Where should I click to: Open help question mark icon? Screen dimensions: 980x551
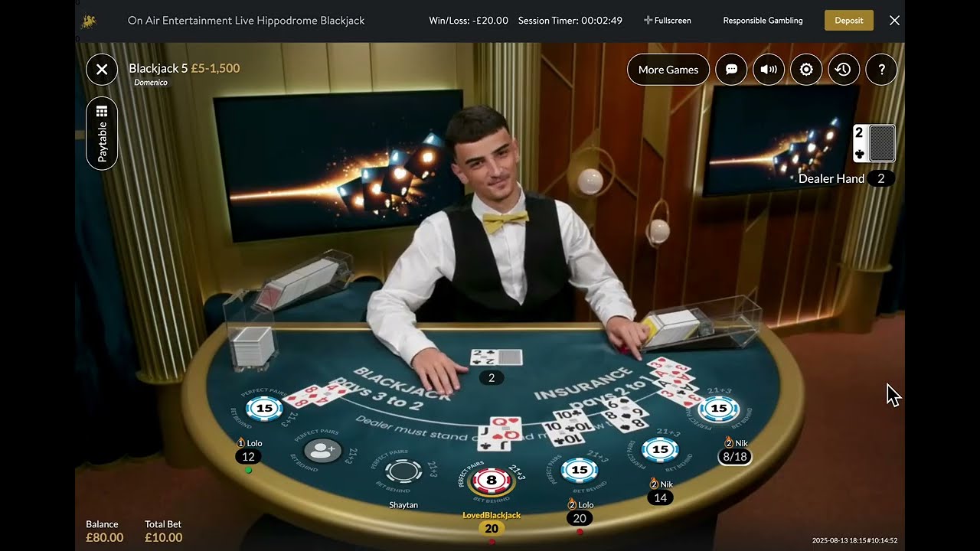[x=881, y=70]
